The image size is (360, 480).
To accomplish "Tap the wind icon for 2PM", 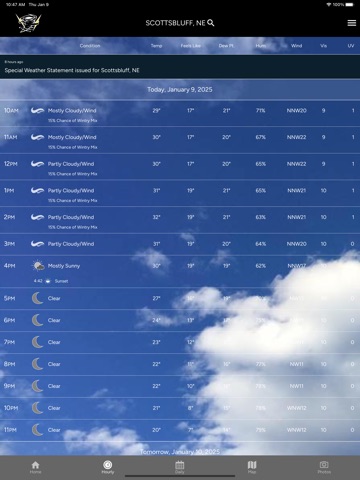I will coord(37,217).
